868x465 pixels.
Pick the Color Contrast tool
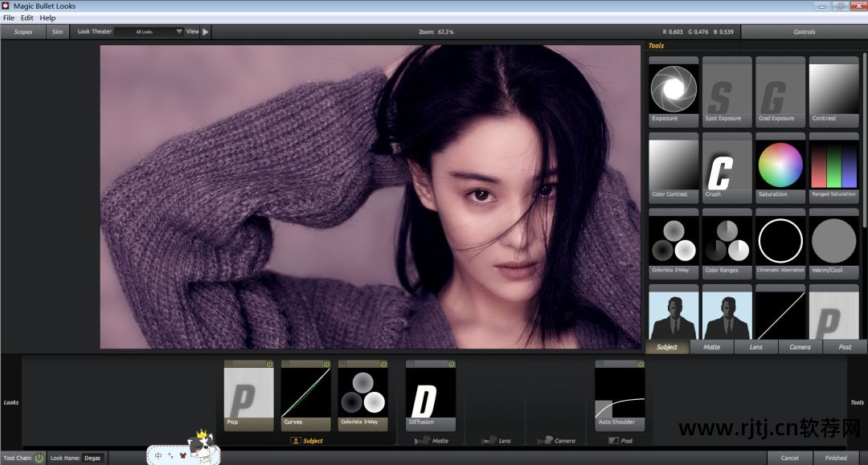click(x=674, y=167)
